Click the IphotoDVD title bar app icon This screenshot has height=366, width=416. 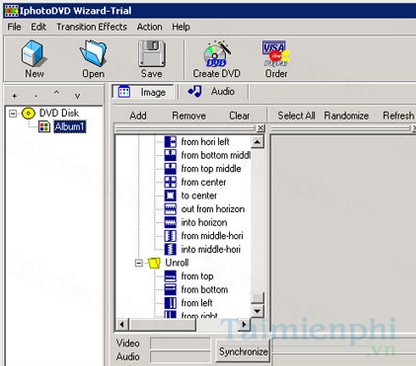click(x=11, y=11)
